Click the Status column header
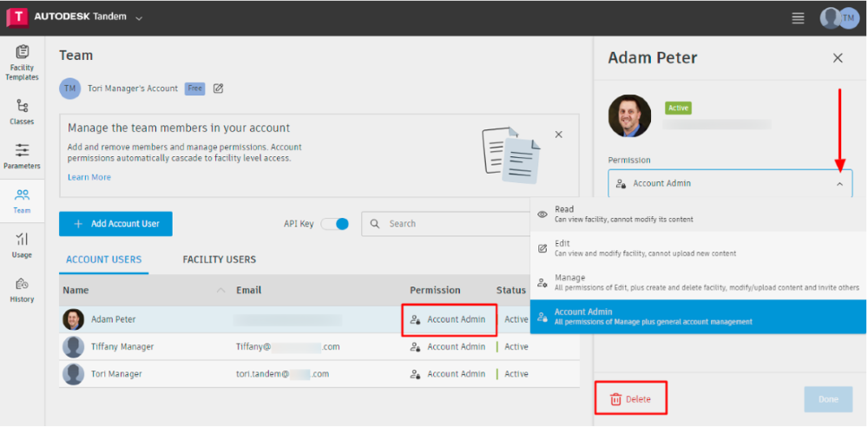 (511, 290)
